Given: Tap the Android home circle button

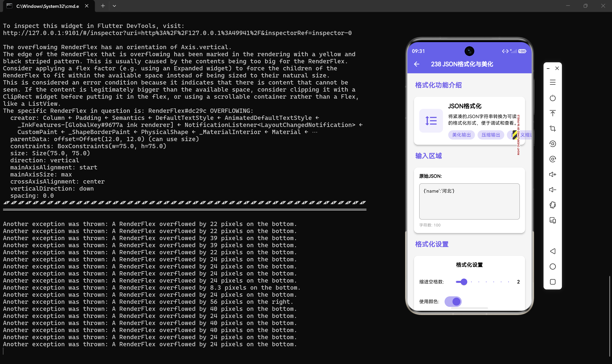Looking at the screenshot, I should coord(553,267).
